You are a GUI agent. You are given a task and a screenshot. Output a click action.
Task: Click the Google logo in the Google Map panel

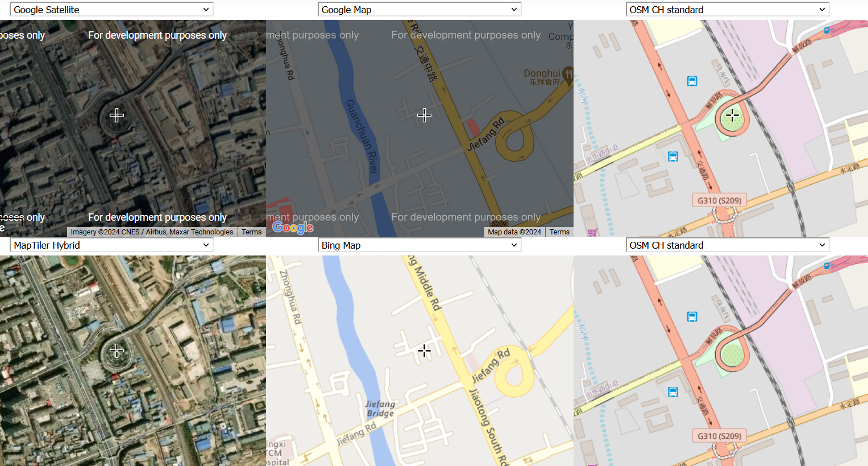[293, 228]
